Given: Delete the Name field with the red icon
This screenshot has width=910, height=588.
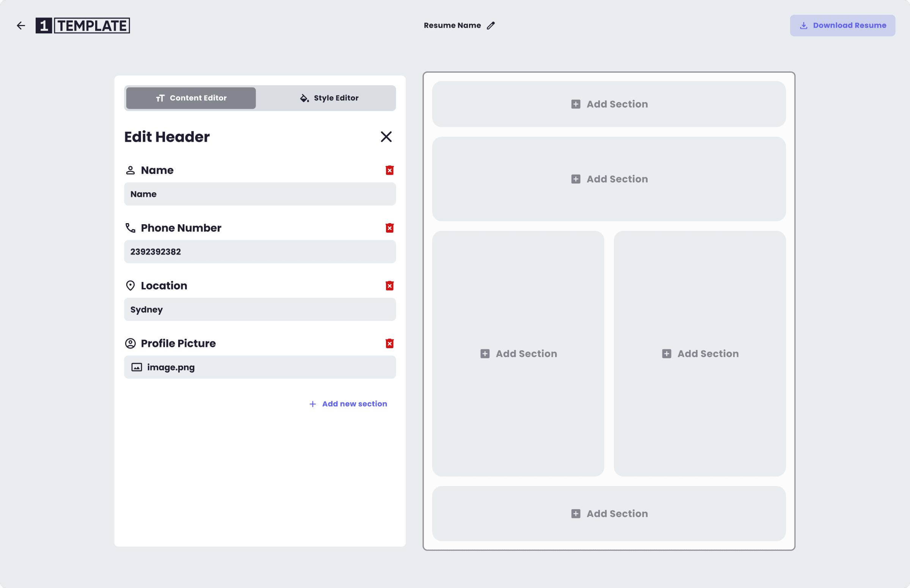Looking at the screenshot, I should pos(389,170).
